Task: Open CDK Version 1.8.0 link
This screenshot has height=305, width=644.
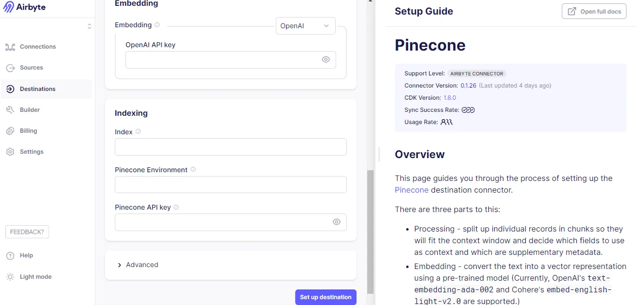Action: point(449,98)
